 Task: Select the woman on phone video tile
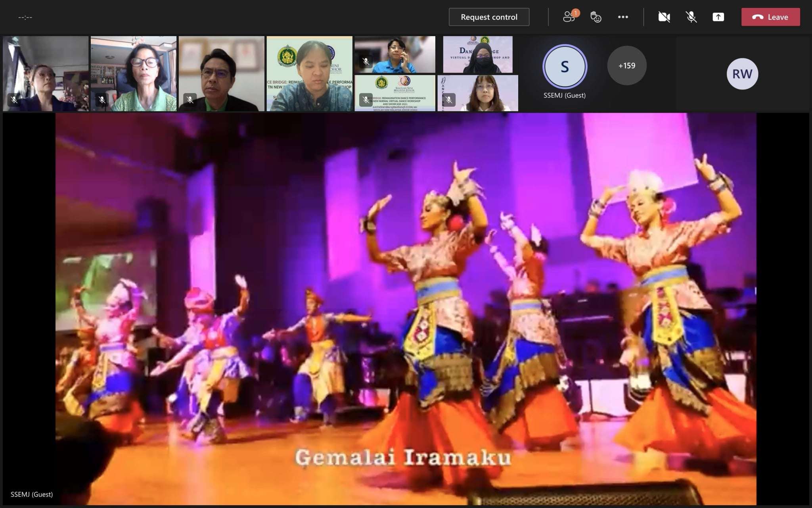pos(395,55)
